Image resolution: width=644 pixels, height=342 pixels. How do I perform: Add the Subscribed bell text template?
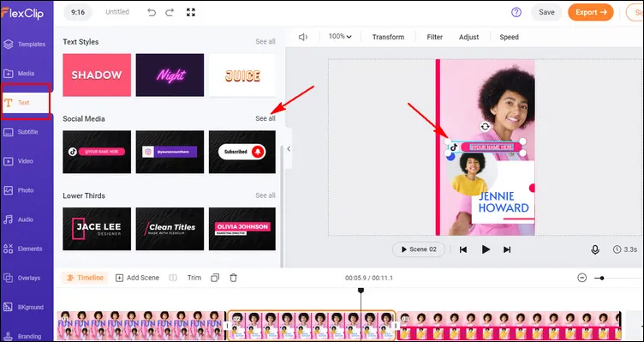(x=242, y=152)
